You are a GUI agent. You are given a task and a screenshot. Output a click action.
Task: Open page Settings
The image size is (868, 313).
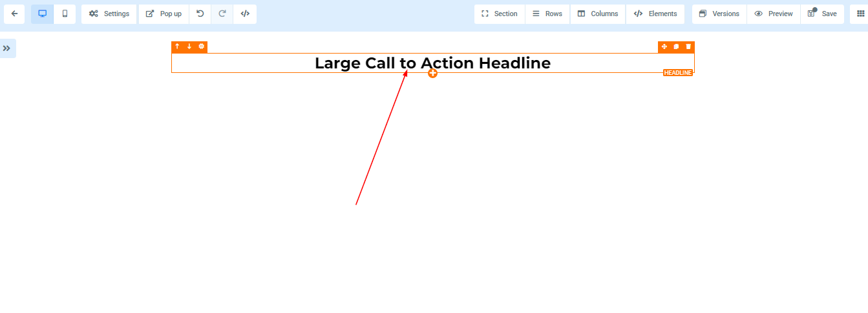[x=109, y=14]
